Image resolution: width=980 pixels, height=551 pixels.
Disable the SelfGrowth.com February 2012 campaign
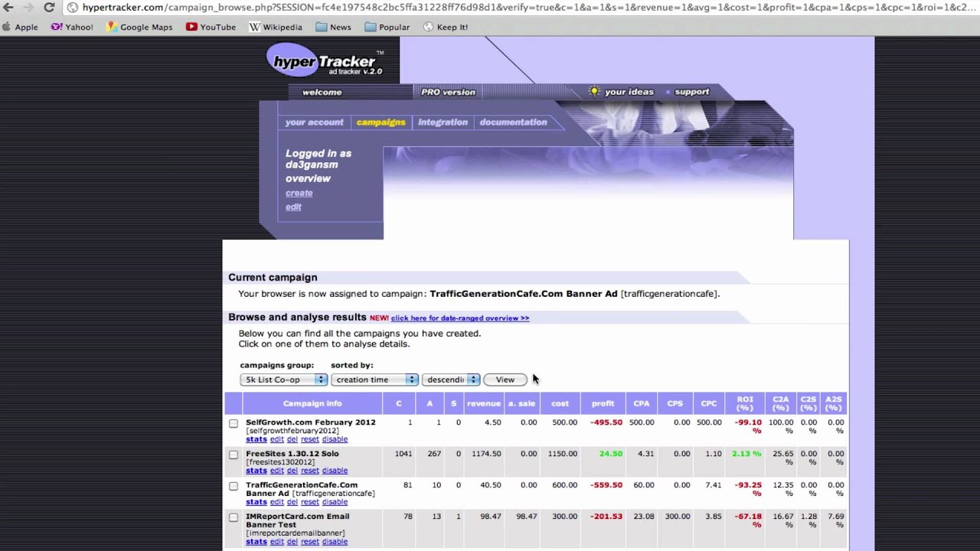click(335, 439)
